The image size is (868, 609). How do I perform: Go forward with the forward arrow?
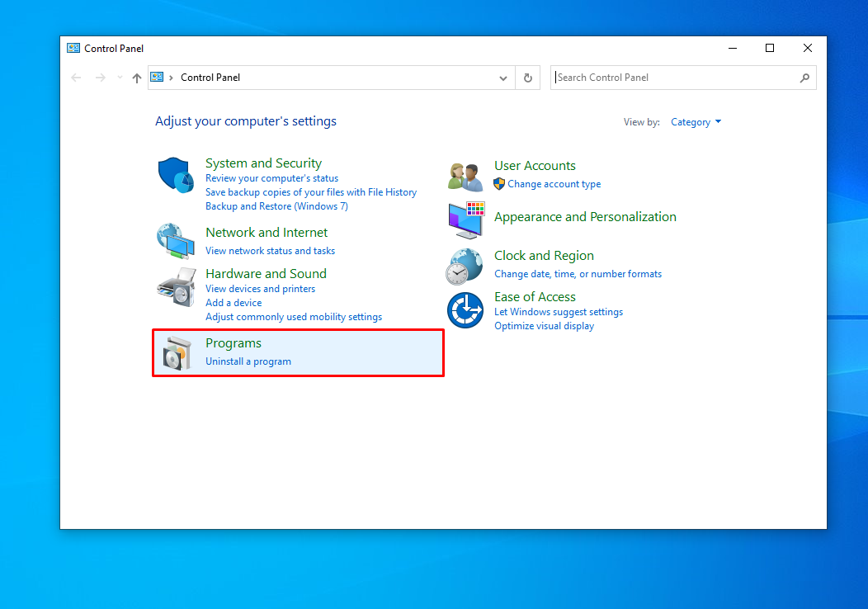100,78
